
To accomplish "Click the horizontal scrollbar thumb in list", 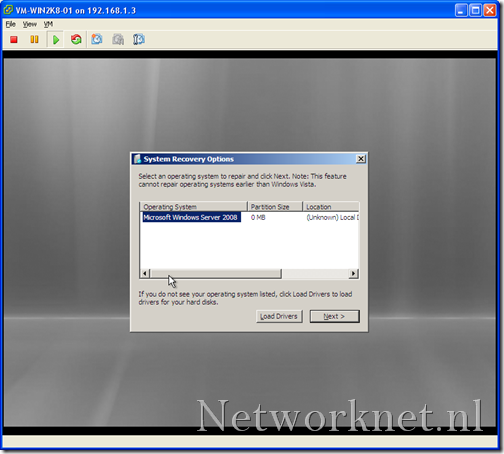I will coord(216,274).
